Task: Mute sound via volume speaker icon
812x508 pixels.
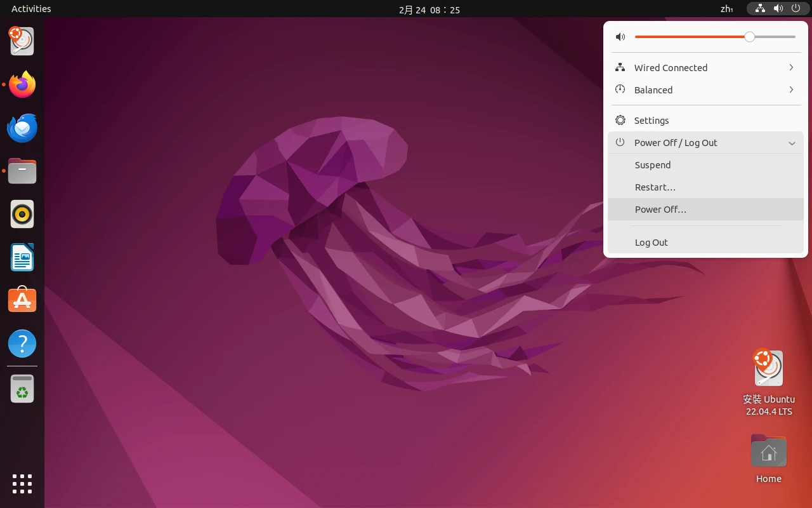Action: (x=620, y=37)
